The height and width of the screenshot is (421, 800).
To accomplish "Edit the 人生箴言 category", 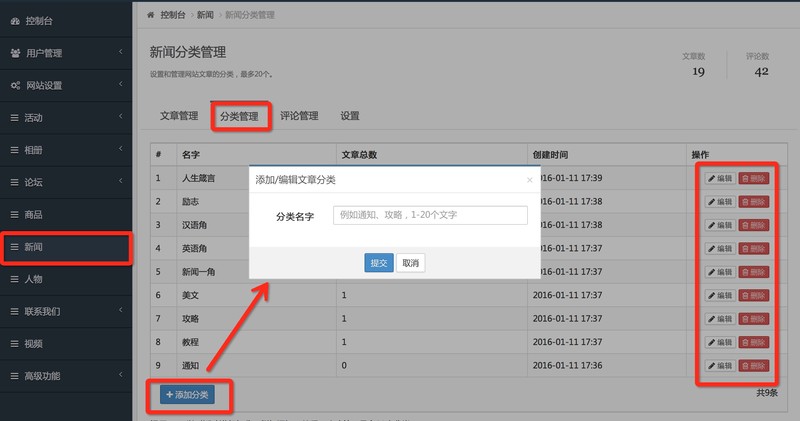I will (720, 178).
